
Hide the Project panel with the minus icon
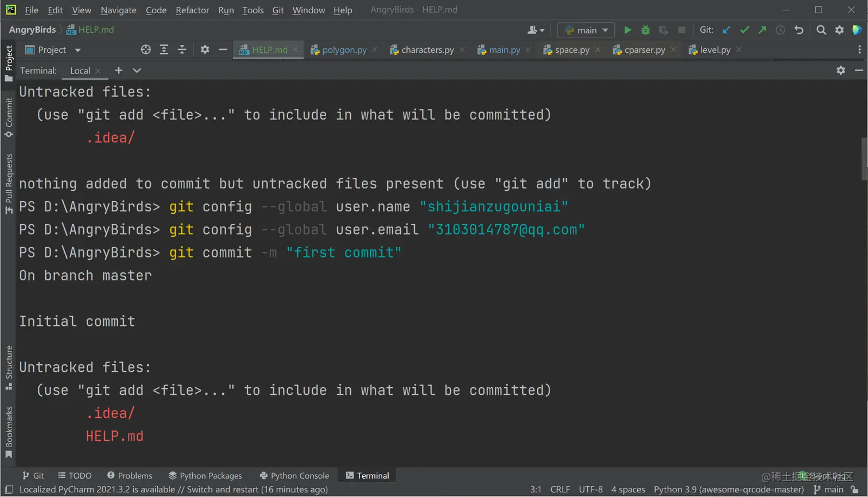point(223,50)
